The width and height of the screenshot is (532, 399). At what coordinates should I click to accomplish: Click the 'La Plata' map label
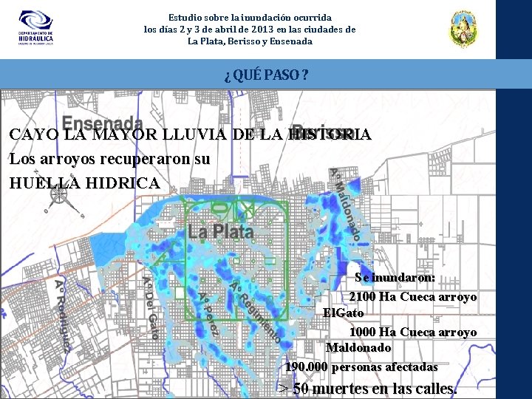[221, 232]
